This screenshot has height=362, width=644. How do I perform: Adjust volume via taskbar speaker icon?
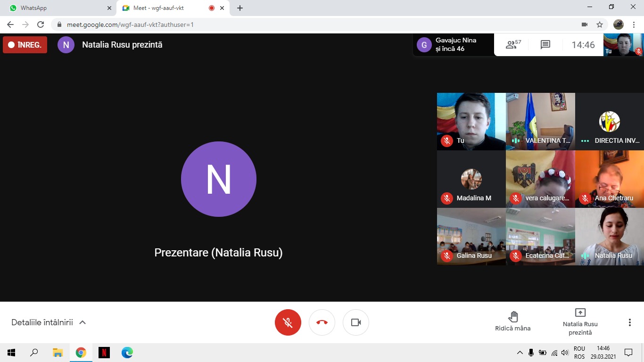pyautogui.click(x=565, y=353)
